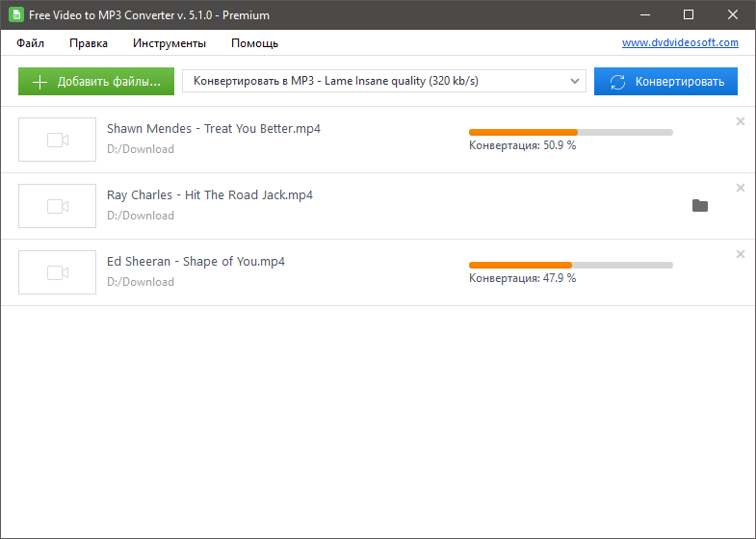Image resolution: width=756 pixels, height=539 pixels.
Task: Open the Файл menu
Action: click(x=31, y=43)
